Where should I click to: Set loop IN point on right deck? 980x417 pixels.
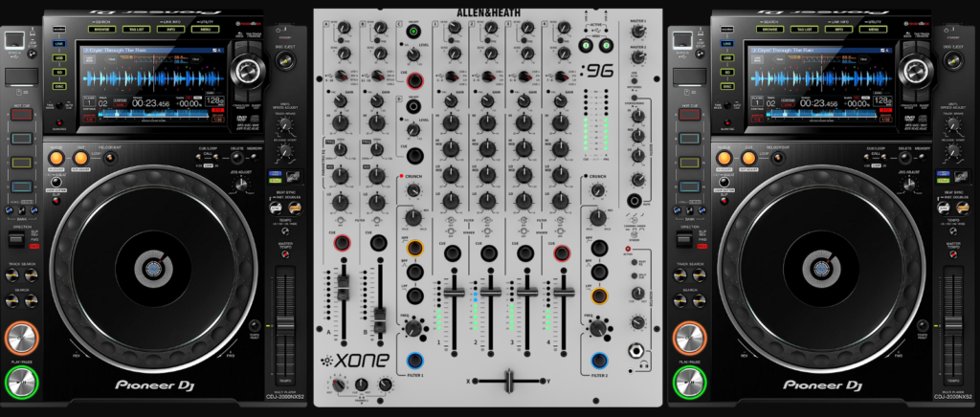[725, 158]
